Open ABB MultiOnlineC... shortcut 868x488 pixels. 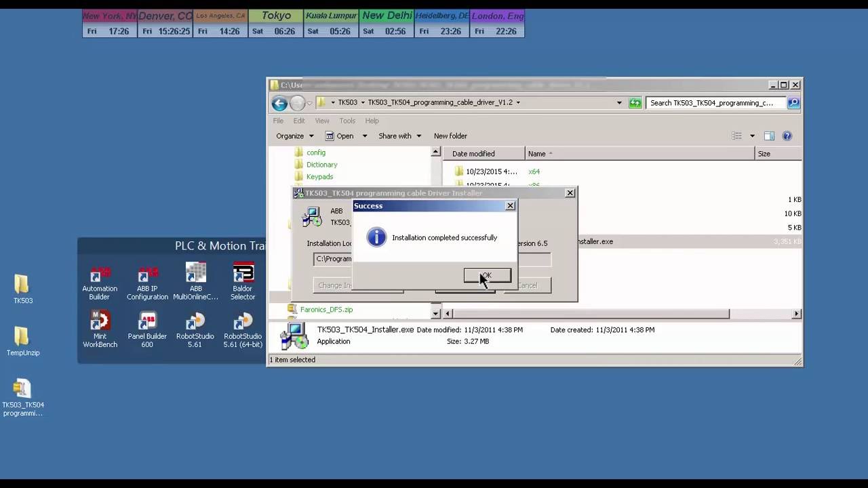[x=195, y=281]
